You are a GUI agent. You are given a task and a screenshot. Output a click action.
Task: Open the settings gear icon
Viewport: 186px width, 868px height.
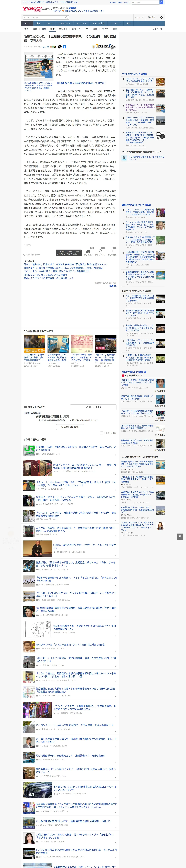click(x=161, y=17)
